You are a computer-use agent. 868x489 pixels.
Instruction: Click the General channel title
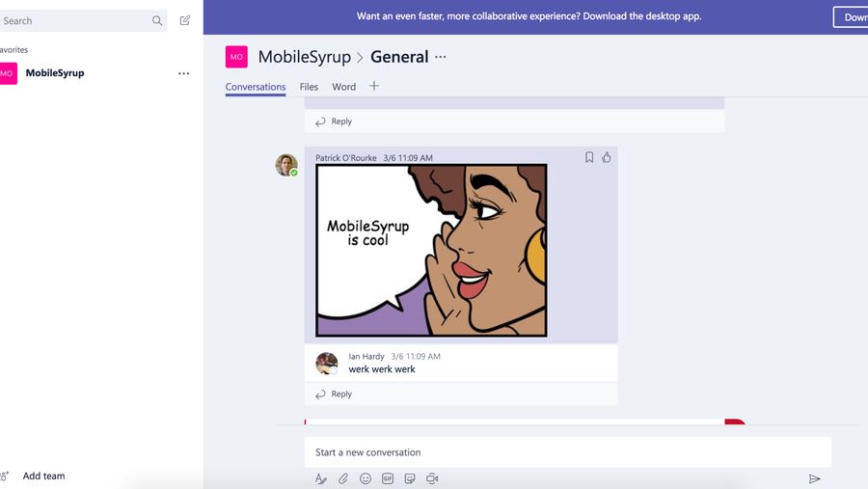point(399,57)
